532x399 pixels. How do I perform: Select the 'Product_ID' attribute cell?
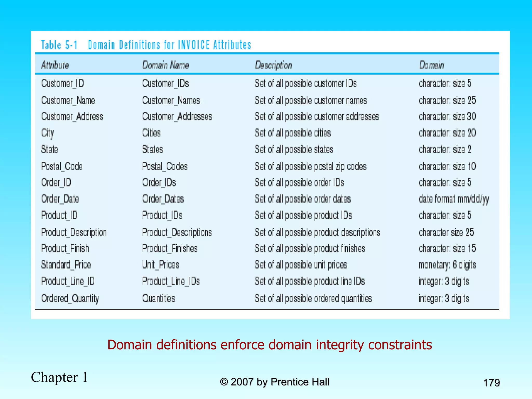59,215
